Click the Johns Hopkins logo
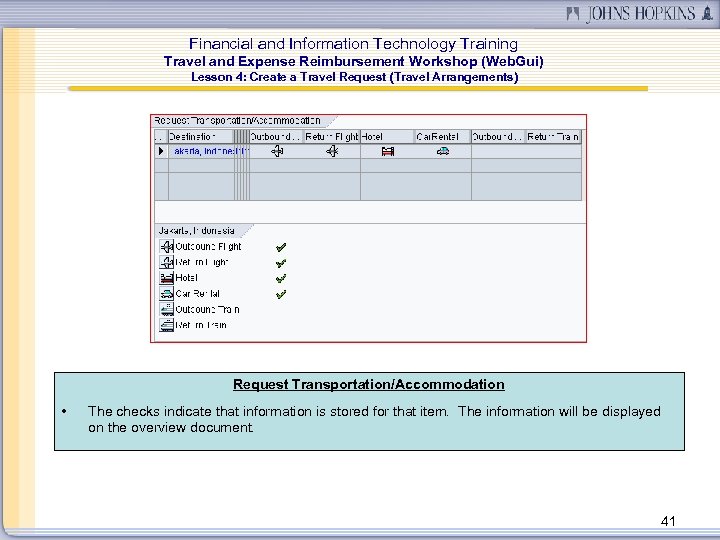The image size is (720, 540). (640, 13)
